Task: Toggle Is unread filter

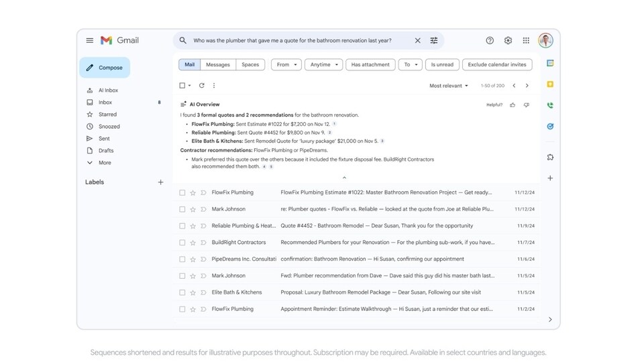Action: tap(442, 64)
